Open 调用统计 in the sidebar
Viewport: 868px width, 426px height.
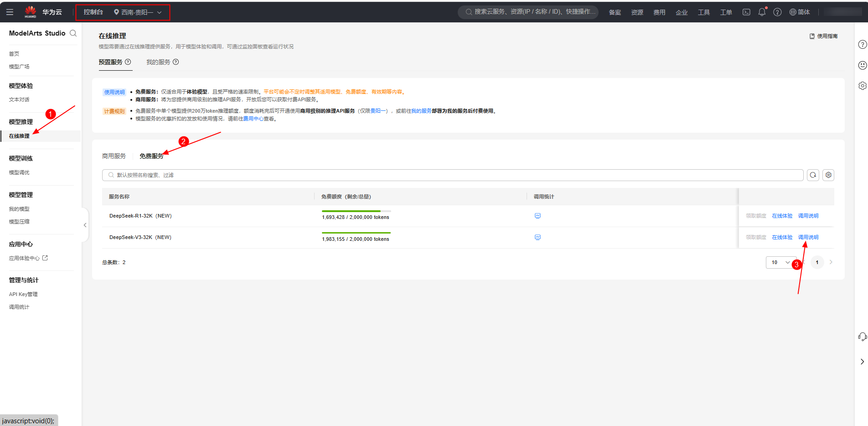19,307
